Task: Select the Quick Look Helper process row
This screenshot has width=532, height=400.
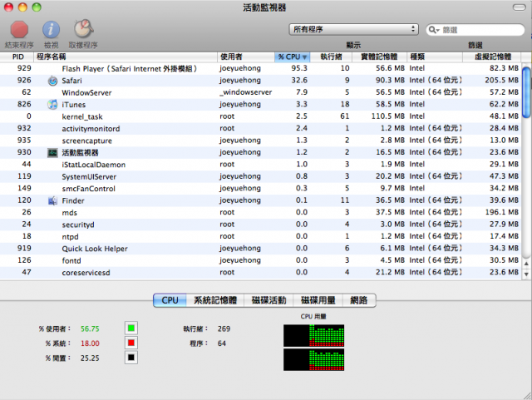Action: click(260, 249)
